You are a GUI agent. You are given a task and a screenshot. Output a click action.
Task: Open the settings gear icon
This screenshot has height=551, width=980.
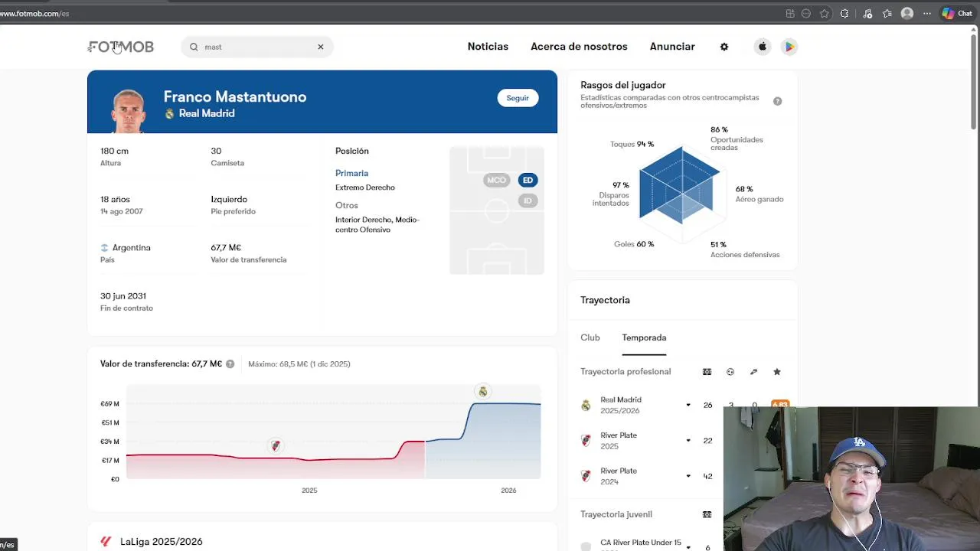pos(724,47)
